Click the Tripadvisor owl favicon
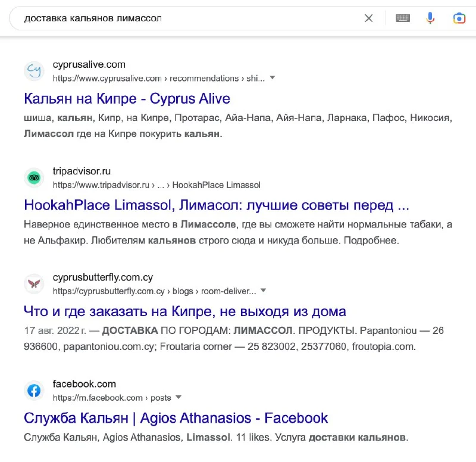476x462 pixels. coord(34,177)
